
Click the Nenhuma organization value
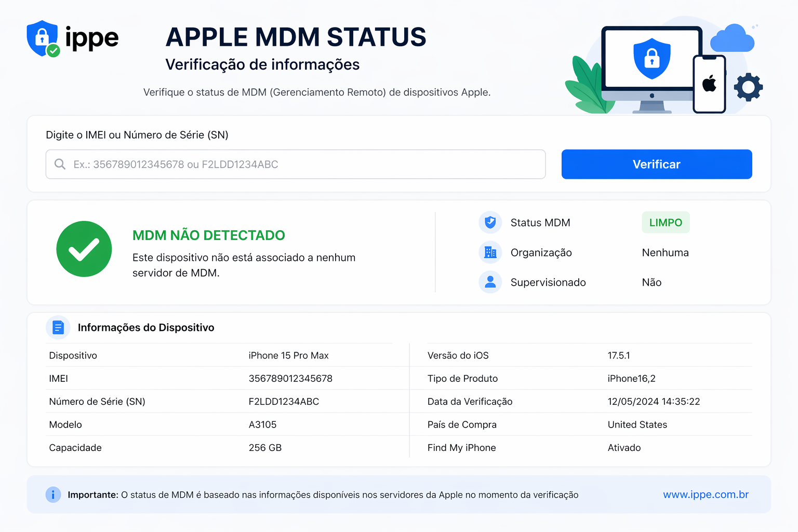[665, 253]
